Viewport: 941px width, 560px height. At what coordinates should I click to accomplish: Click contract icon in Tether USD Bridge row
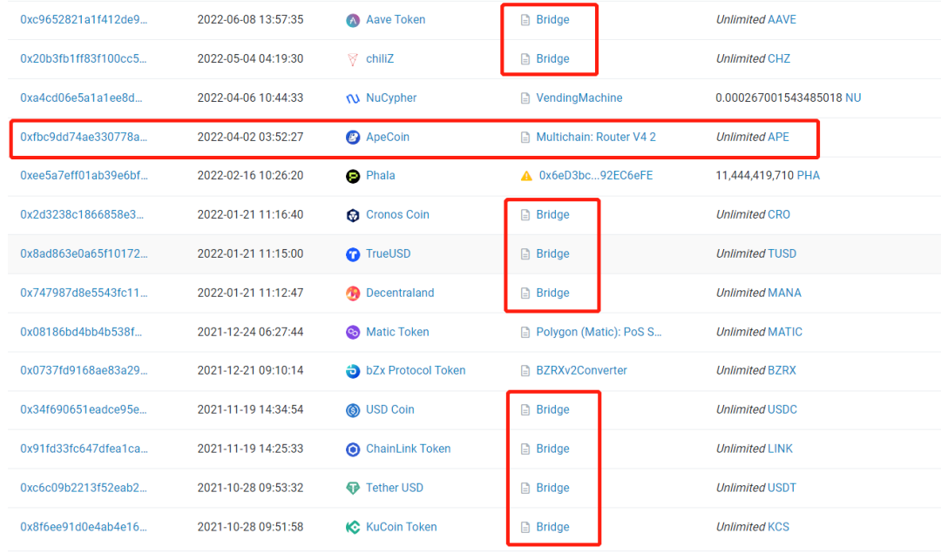click(525, 488)
